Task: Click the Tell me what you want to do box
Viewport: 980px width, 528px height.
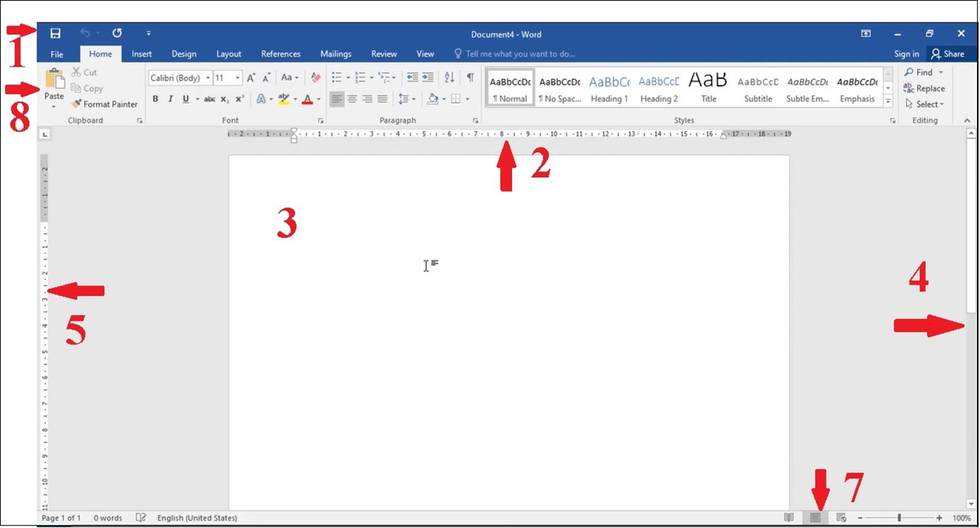Action: [520, 54]
